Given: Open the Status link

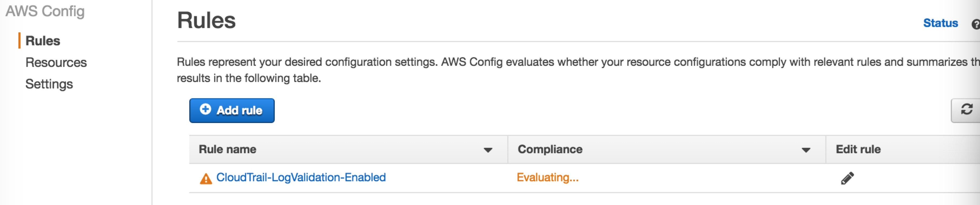Looking at the screenshot, I should click(x=941, y=23).
